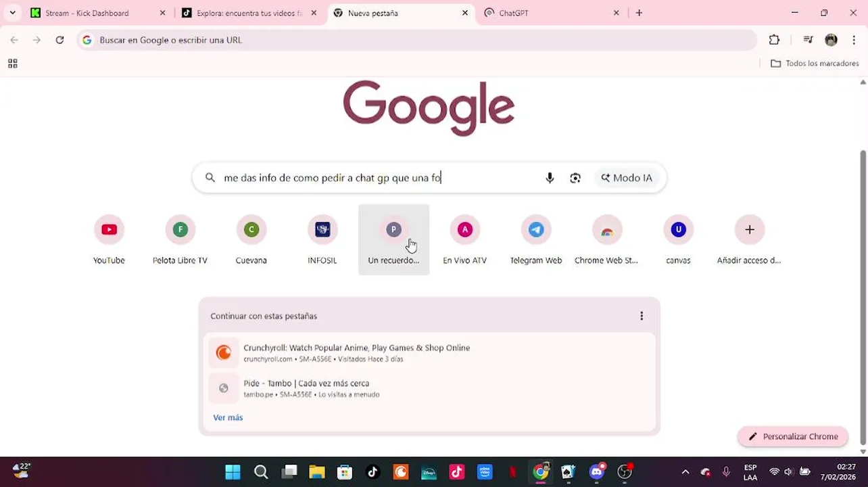Open the Pelota Libre TV shortcut
The image size is (868, 487).
coord(180,239)
